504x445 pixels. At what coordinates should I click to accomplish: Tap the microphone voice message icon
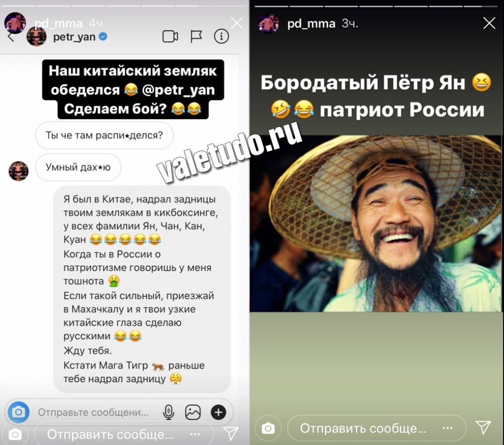169,412
